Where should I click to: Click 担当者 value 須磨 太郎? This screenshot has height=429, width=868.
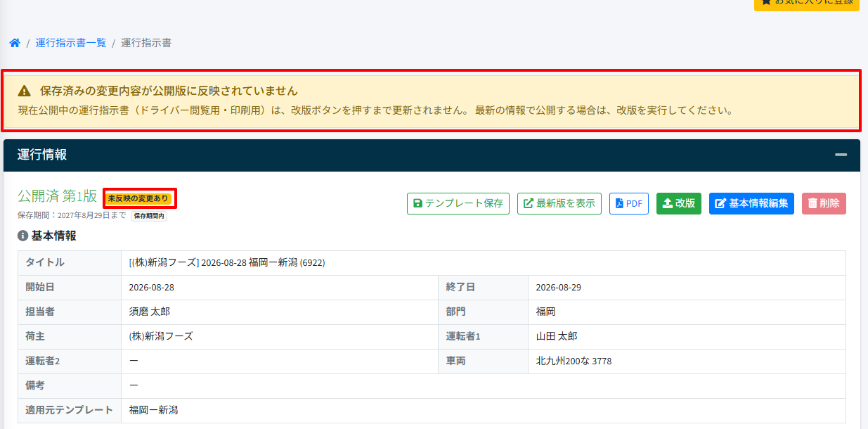click(x=150, y=312)
